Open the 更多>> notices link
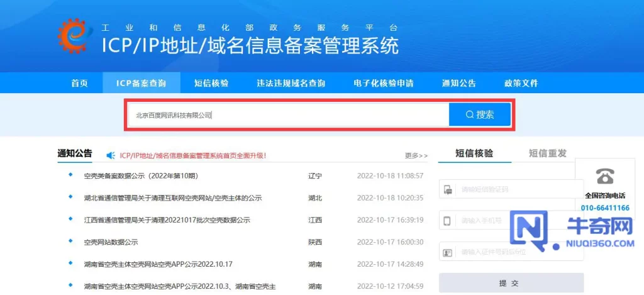The width and height of the screenshot is (644, 295). 416,156
